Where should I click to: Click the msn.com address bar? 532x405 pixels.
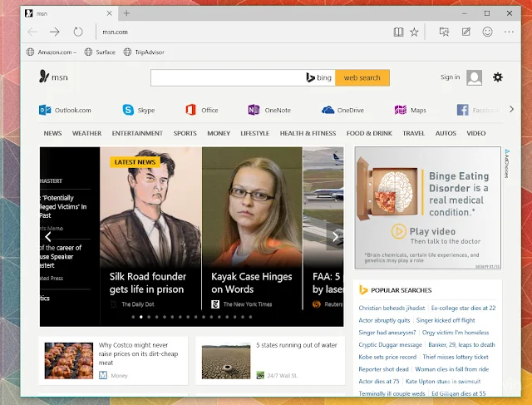click(244, 32)
